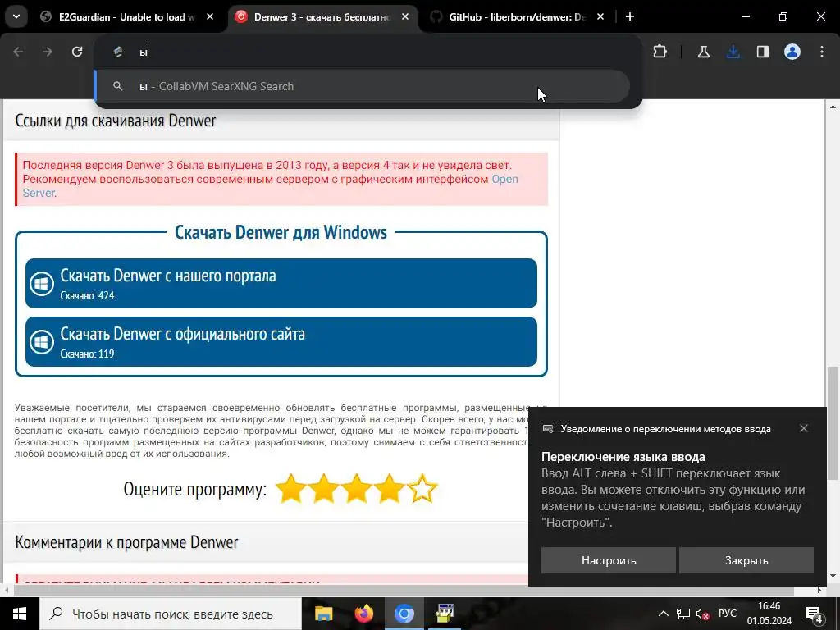Click the text Скачано: 119
Viewport: 840px width, 630px height.
(87, 354)
